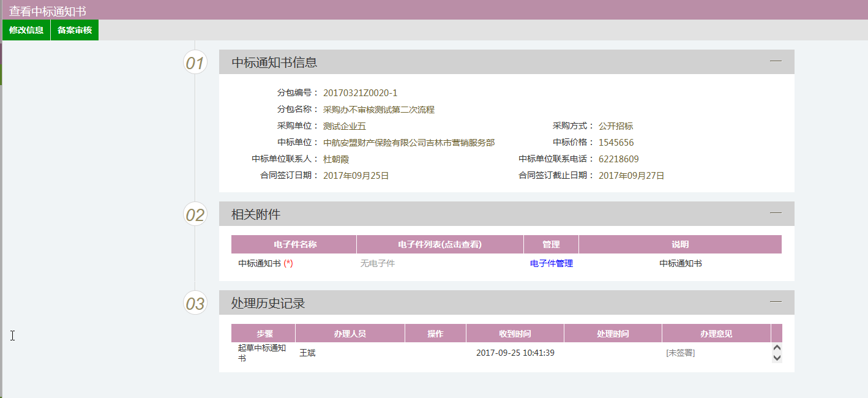
Task: Click the 电子件名称 column header
Action: coord(294,244)
